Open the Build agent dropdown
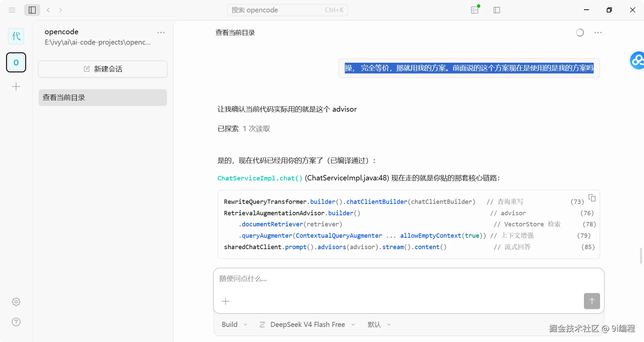The image size is (644, 342). (234, 325)
